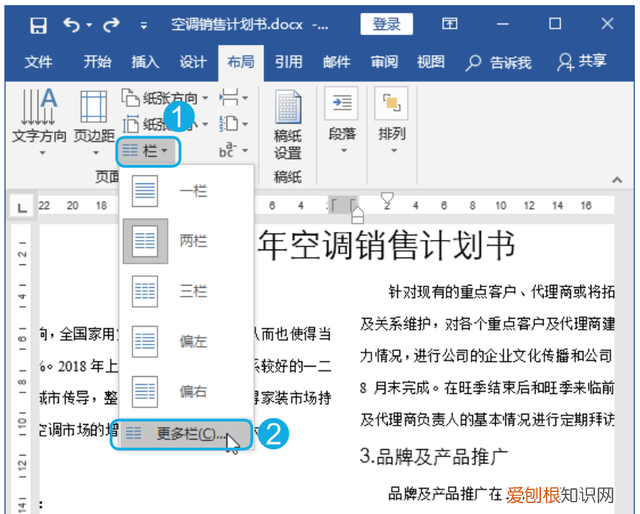Open the 文件 tab
640x514 pixels.
coord(38,62)
